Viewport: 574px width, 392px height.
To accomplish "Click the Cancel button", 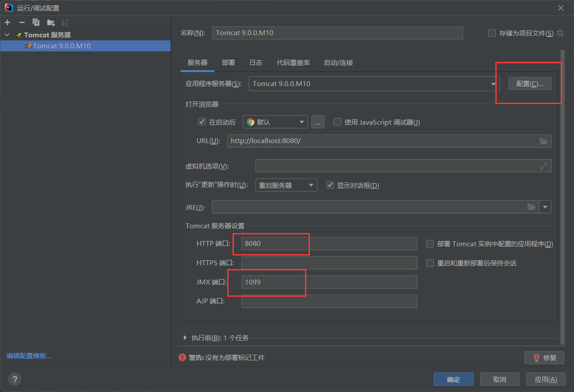I will click(x=500, y=379).
